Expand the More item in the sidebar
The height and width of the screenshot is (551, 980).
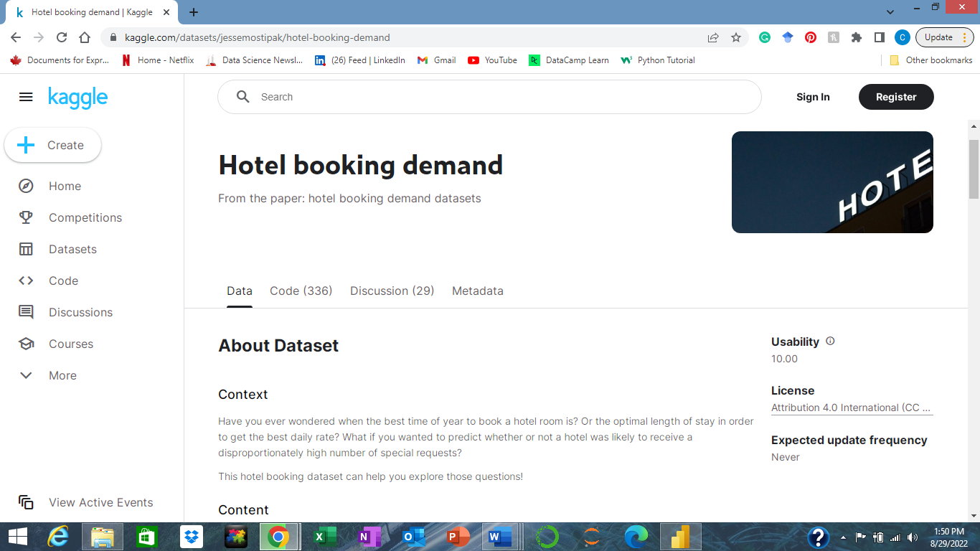[x=26, y=375]
